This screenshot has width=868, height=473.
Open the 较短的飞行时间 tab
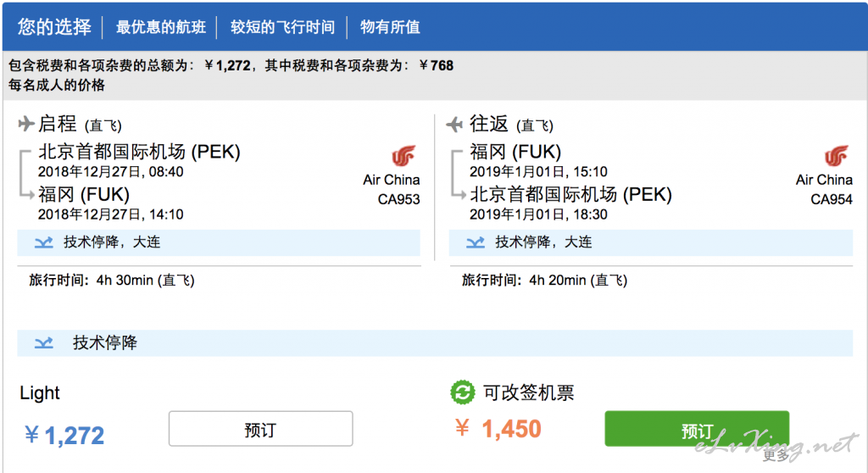(282, 27)
